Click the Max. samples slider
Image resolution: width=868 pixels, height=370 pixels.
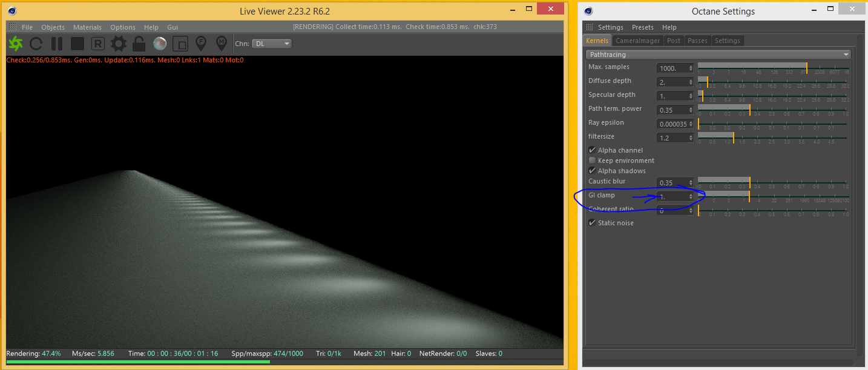[x=773, y=68]
